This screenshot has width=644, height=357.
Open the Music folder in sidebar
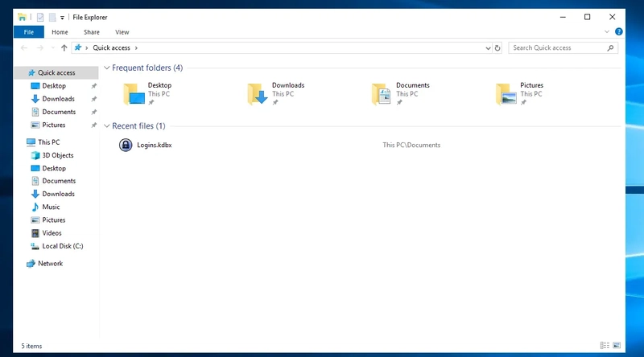click(51, 207)
